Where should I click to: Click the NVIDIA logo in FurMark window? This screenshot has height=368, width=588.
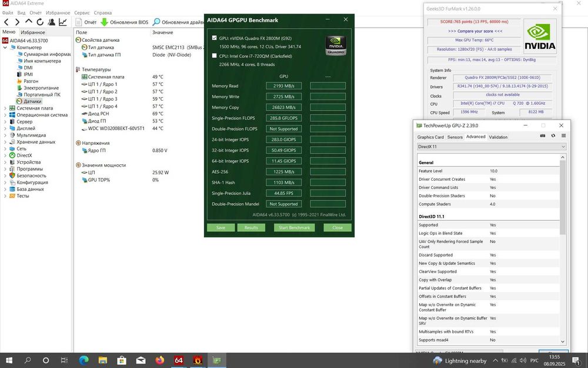pyautogui.click(x=540, y=37)
